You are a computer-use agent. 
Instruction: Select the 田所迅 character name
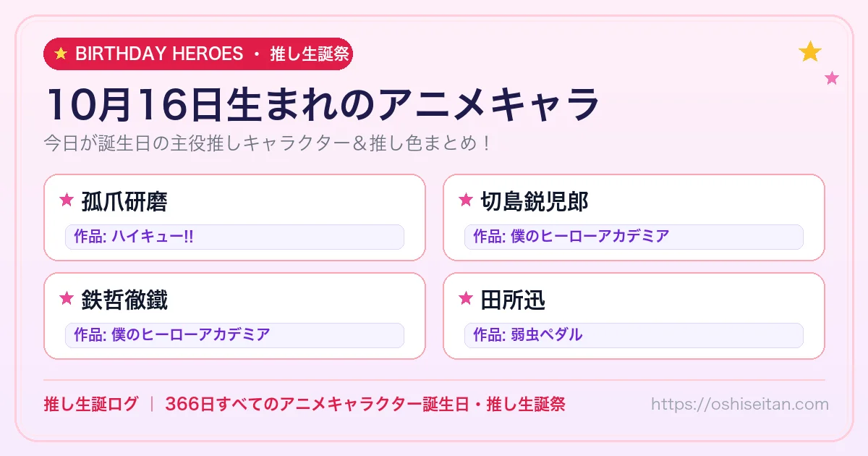coord(513,299)
